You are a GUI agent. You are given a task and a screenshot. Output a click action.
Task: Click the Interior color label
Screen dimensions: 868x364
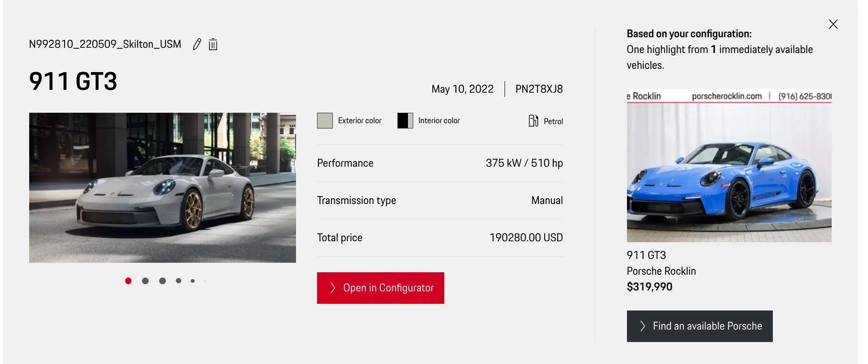[x=439, y=121]
